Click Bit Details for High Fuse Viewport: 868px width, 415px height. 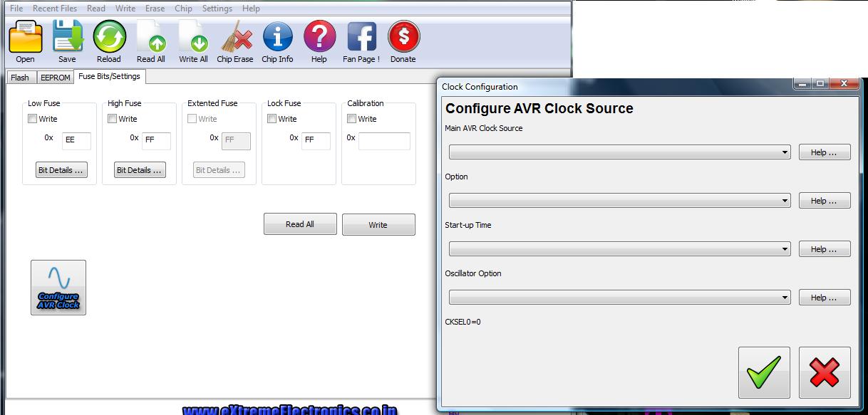click(x=140, y=170)
